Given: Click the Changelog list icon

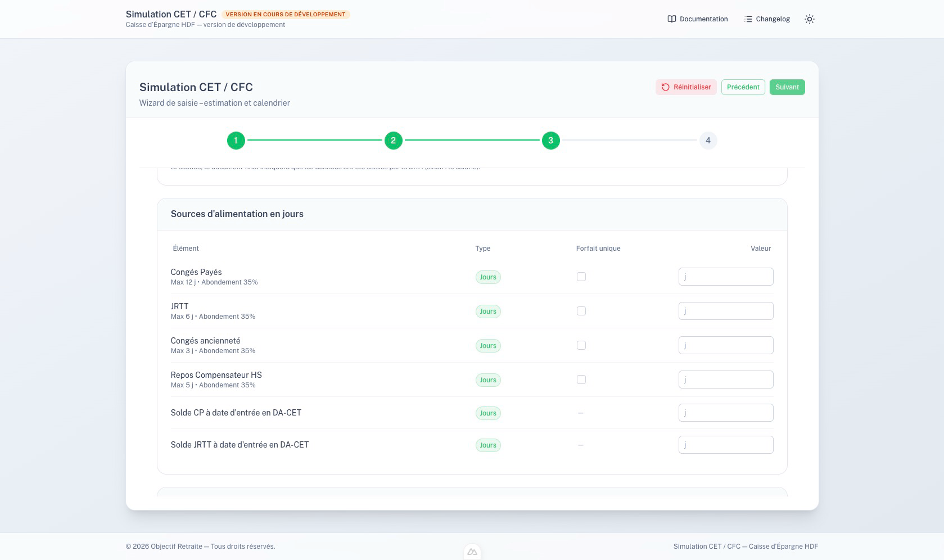Looking at the screenshot, I should pos(748,19).
